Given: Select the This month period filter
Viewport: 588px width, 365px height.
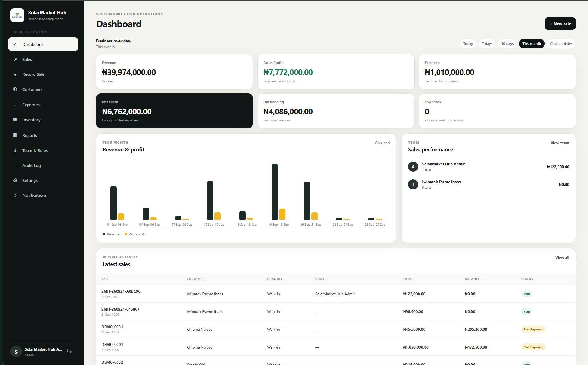Looking at the screenshot, I should pyautogui.click(x=532, y=44).
